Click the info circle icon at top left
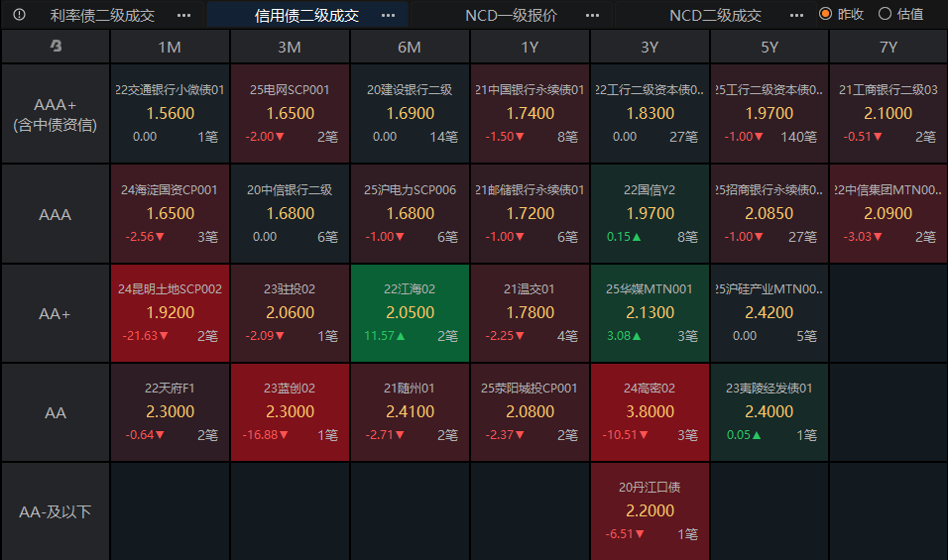The image size is (948, 560). 20,15
